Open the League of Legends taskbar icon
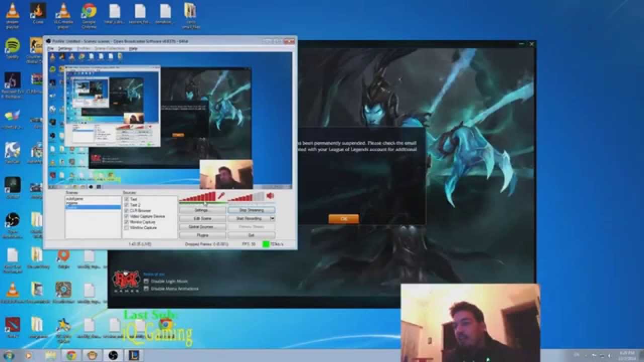Screen dimensions: 644x362 pyautogui.click(x=133, y=355)
